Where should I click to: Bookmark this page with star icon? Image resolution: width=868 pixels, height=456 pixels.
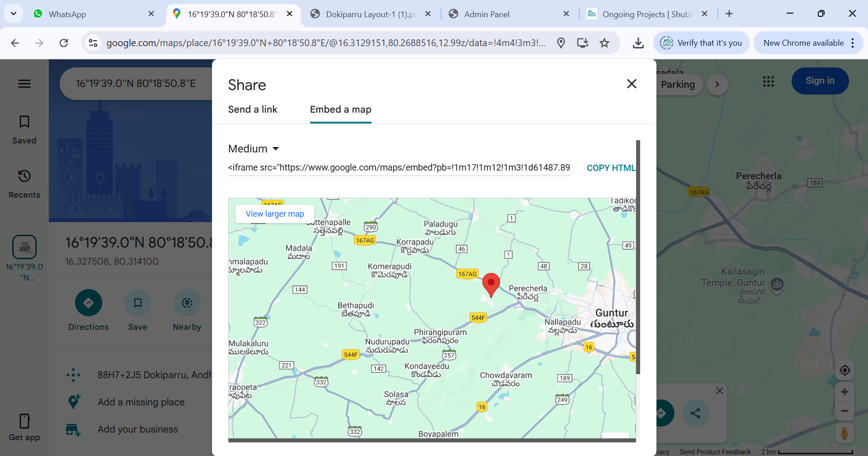pyautogui.click(x=604, y=43)
